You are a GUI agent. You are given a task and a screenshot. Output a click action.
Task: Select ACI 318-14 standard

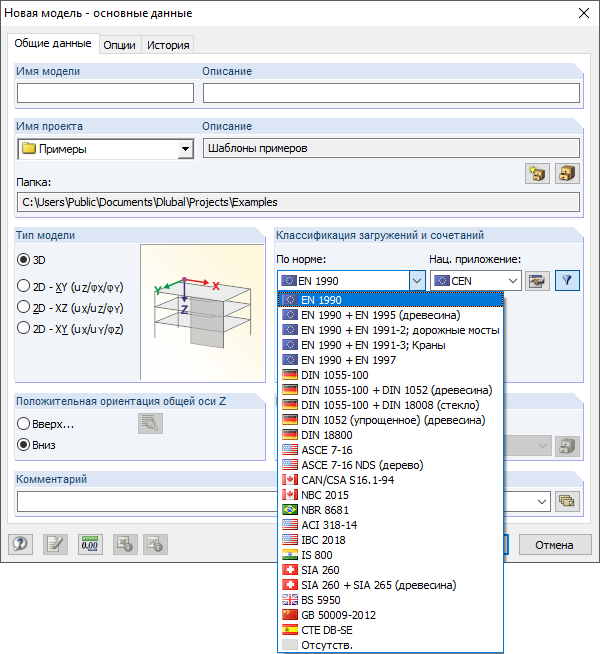pos(391,525)
